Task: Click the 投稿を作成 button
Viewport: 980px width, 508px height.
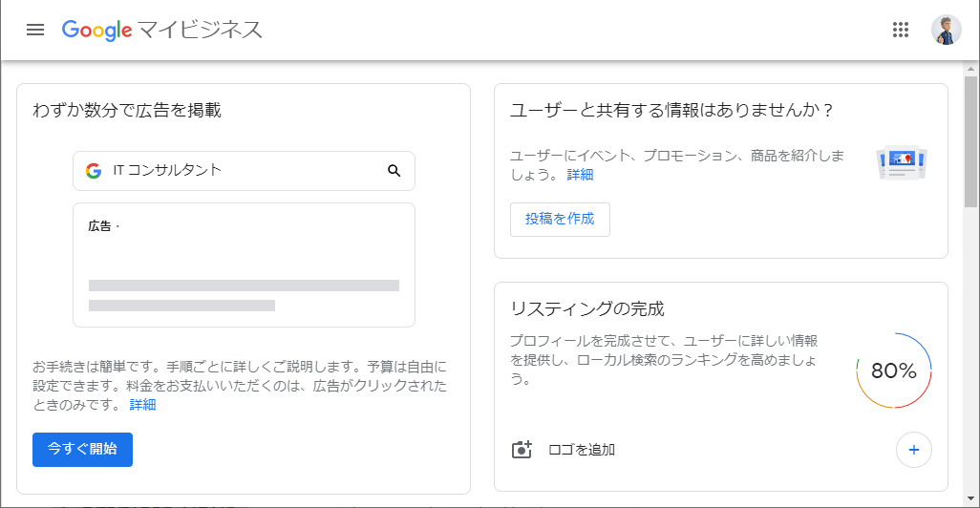Action: pos(560,220)
